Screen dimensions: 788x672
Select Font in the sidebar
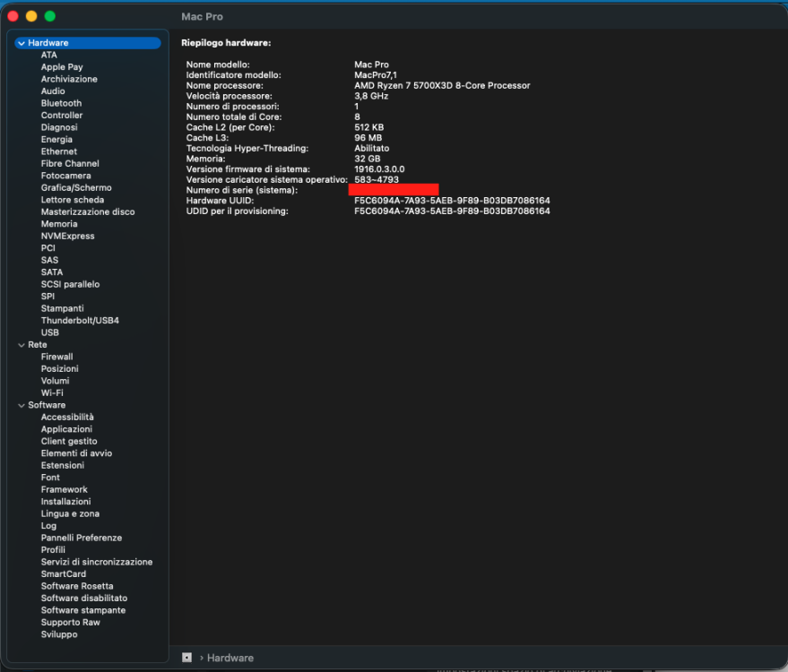50,478
